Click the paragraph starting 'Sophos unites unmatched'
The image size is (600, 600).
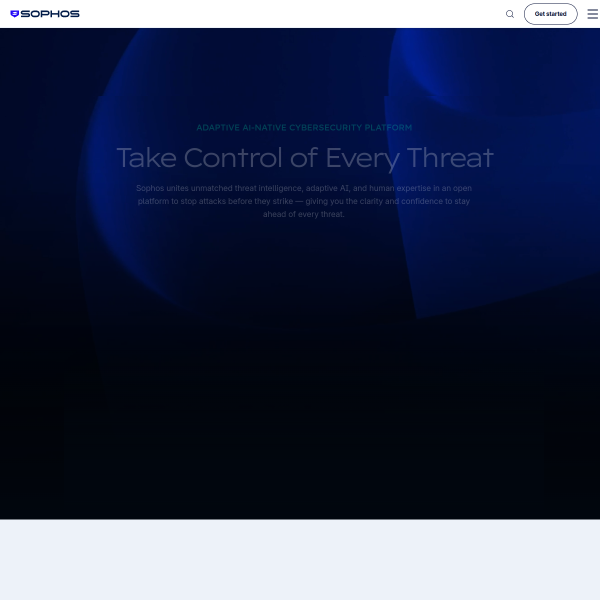click(304, 201)
